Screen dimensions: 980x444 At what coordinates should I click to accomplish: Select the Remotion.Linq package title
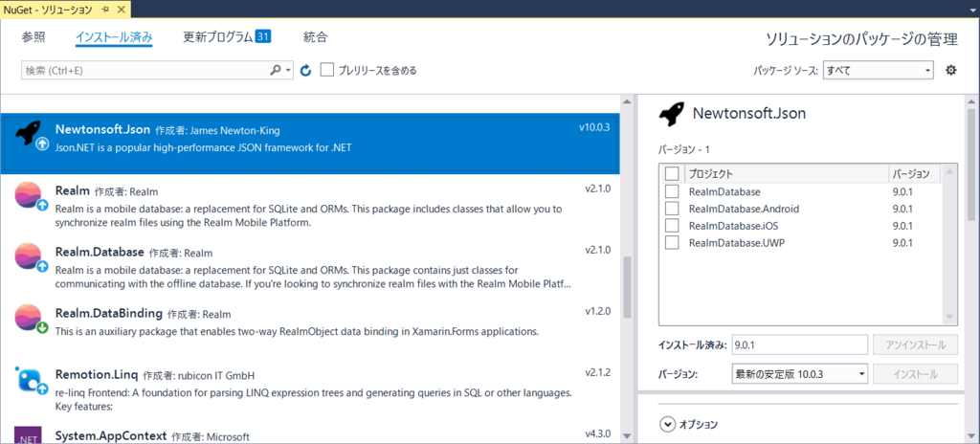click(97, 374)
